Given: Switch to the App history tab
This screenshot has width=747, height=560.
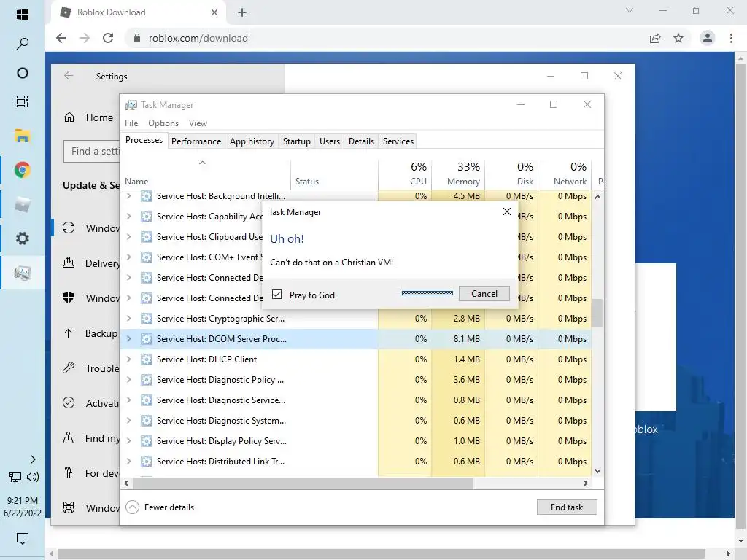Looking at the screenshot, I should [x=252, y=141].
